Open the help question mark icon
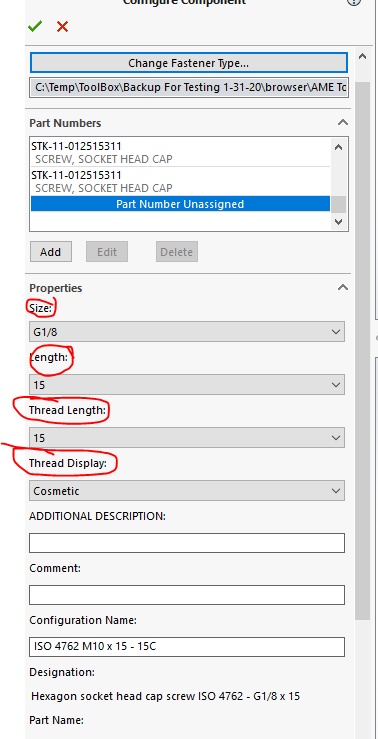378x739 pixels. click(x=353, y=1)
